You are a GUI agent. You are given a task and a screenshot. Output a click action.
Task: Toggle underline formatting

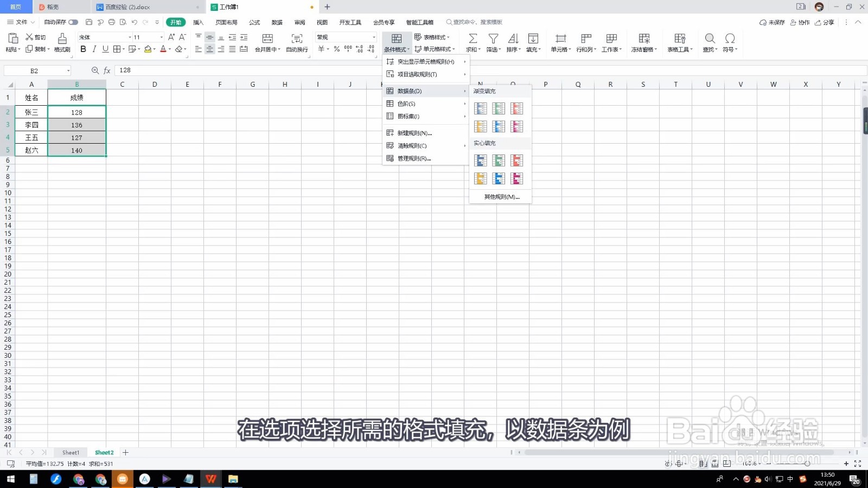(105, 49)
